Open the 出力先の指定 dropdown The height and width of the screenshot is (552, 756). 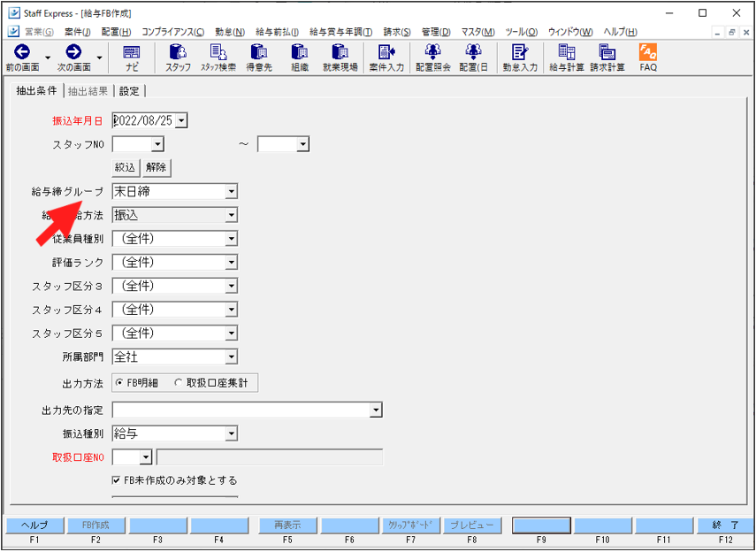click(x=375, y=410)
